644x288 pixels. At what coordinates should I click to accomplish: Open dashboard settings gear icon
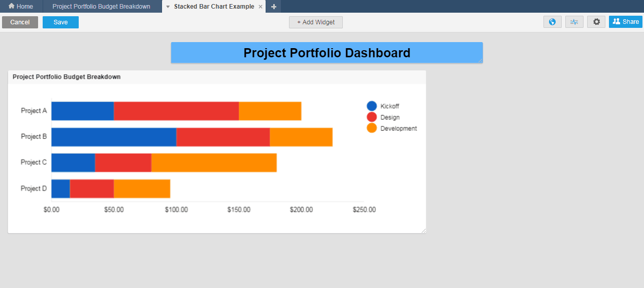(596, 22)
